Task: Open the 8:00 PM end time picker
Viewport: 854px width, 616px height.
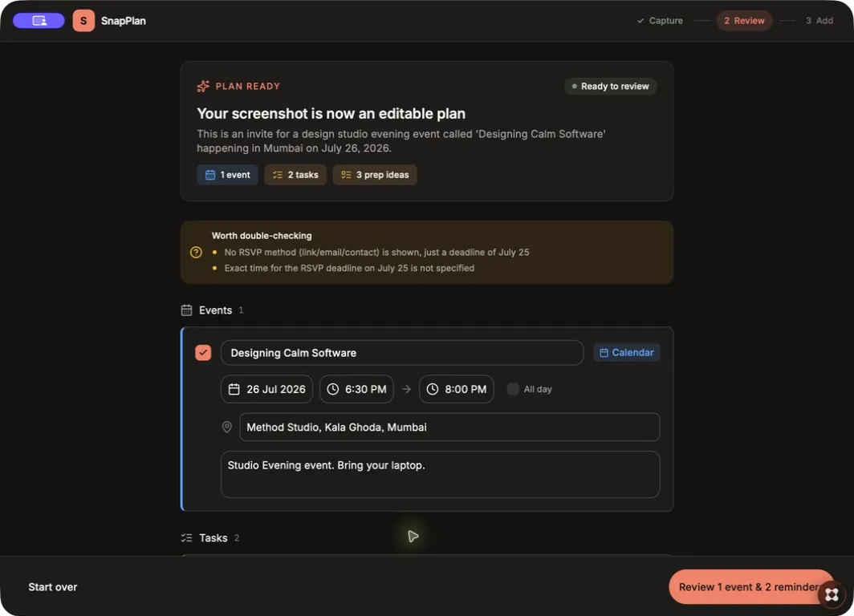Action: (x=457, y=389)
